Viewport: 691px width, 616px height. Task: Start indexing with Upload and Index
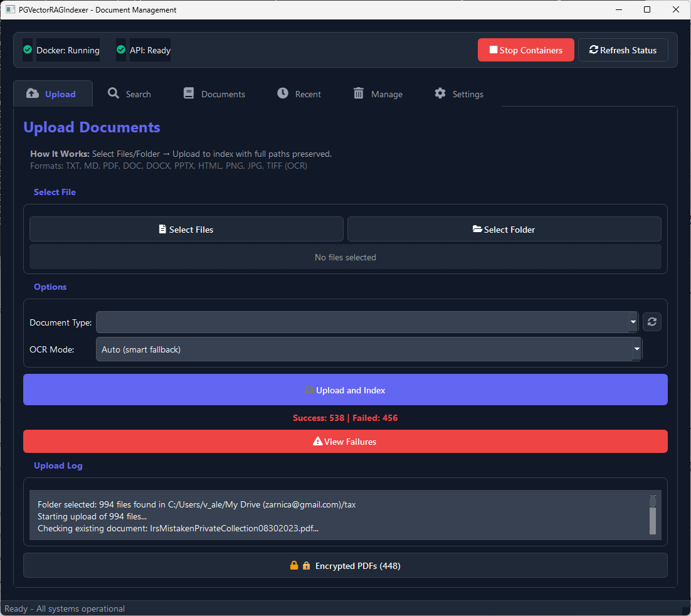tap(345, 390)
